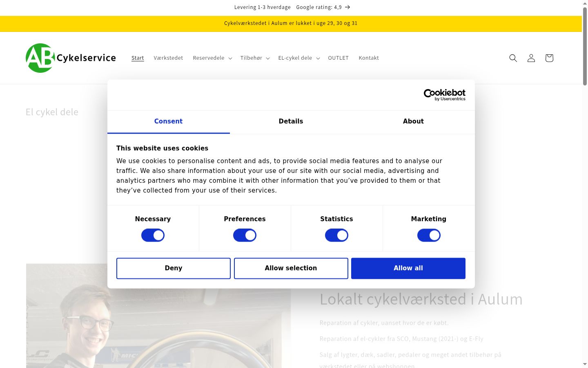The width and height of the screenshot is (588, 368).
Task: Click the yellow Cykelværkstedet i Aulum lukket banner
Action: [291, 23]
